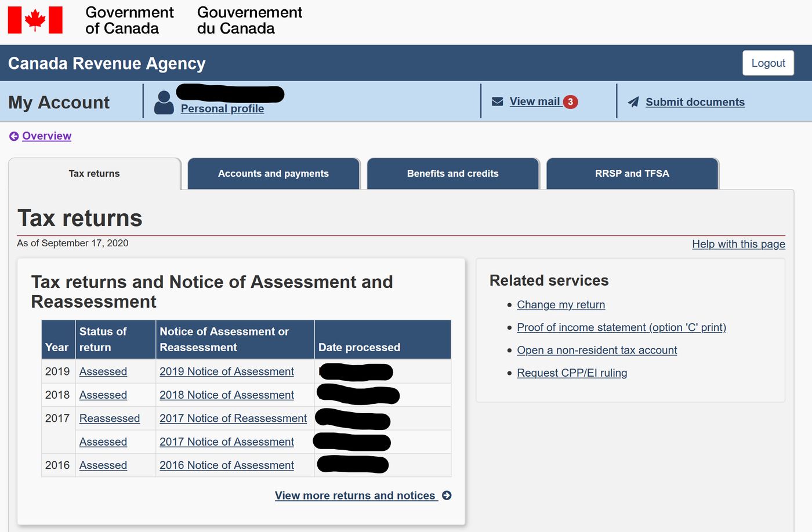Click the mail envelope icon

497,101
